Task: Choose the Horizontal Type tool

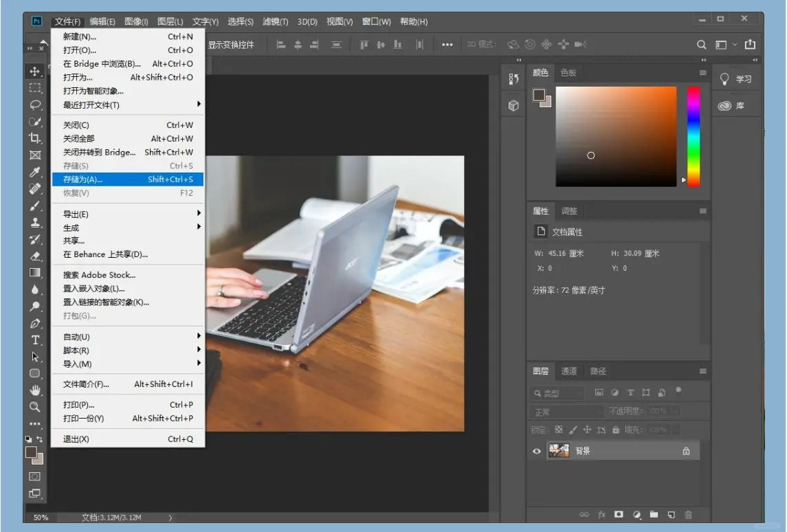Action: coord(35,340)
